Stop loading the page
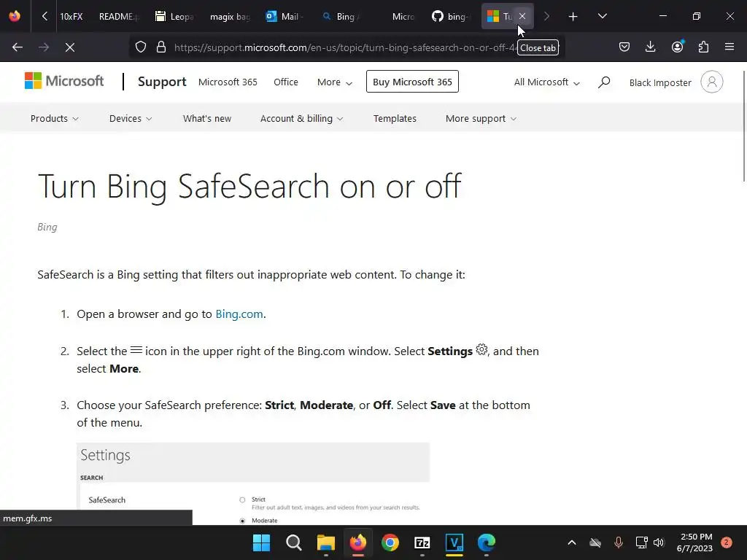The image size is (747, 560). coord(70,47)
